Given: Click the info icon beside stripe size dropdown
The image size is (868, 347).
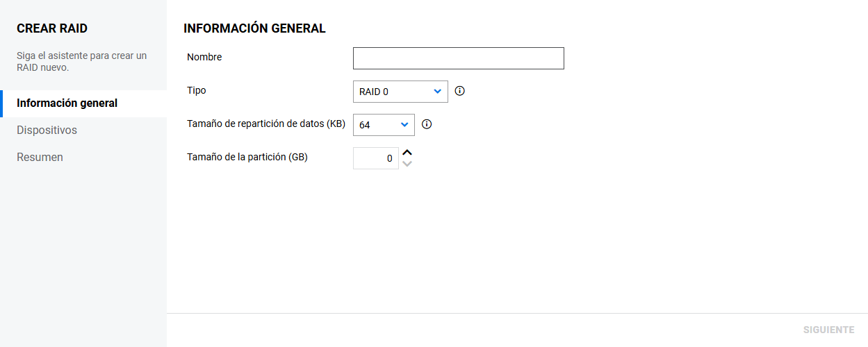Looking at the screenshot, I should point(427,125).
